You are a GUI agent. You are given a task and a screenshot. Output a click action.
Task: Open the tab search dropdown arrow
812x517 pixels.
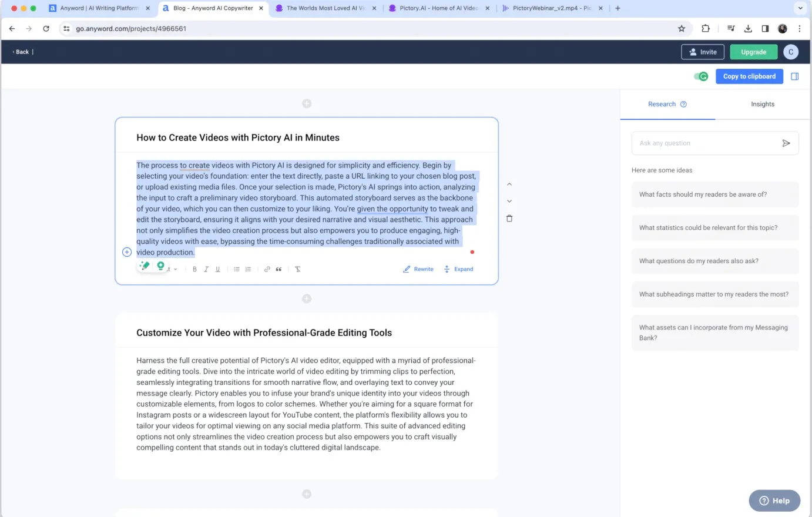click(800, 8)
